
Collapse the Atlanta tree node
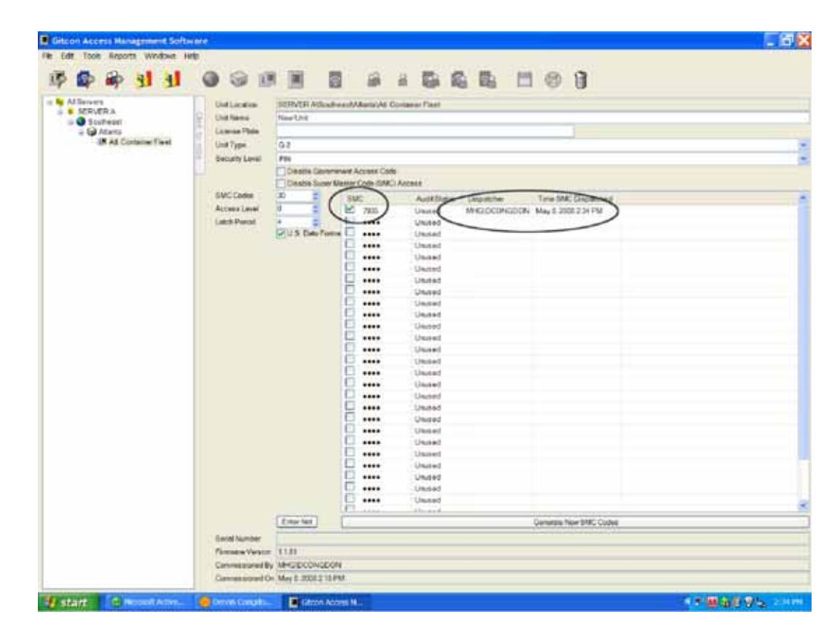pyautogui.click(x=82, y=132)
